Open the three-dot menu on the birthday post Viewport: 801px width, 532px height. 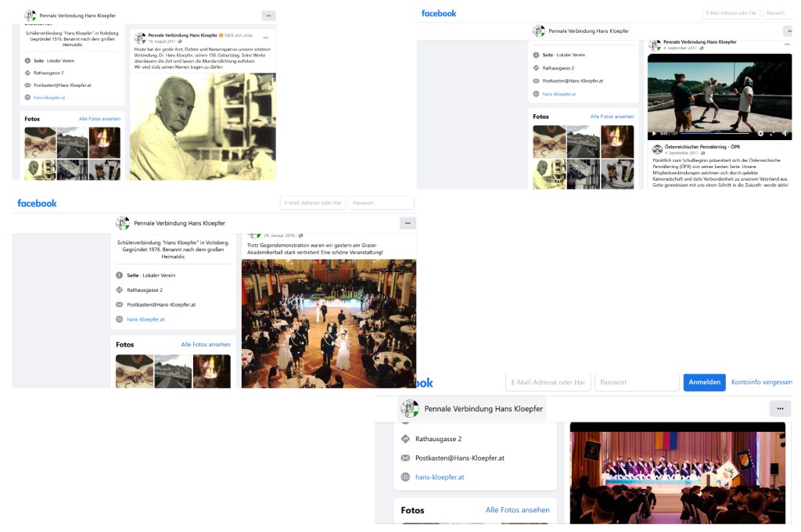coord(266,37)
